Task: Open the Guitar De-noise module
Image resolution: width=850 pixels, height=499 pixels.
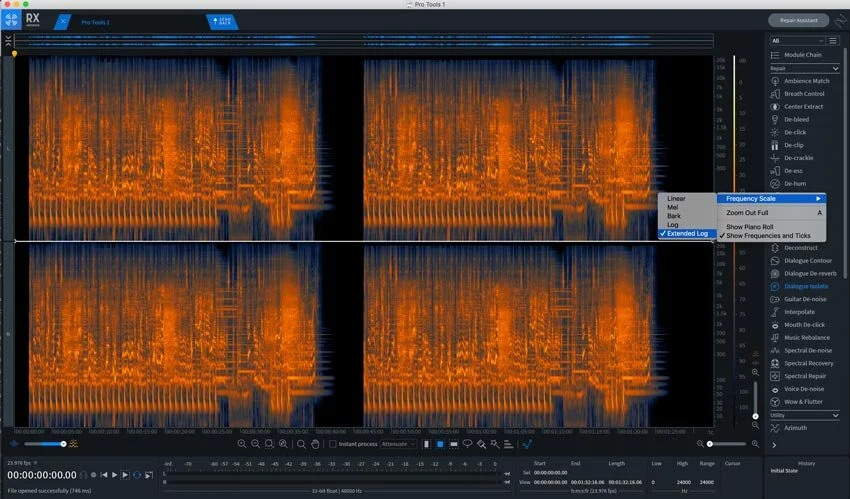Action: coord(799,299)
